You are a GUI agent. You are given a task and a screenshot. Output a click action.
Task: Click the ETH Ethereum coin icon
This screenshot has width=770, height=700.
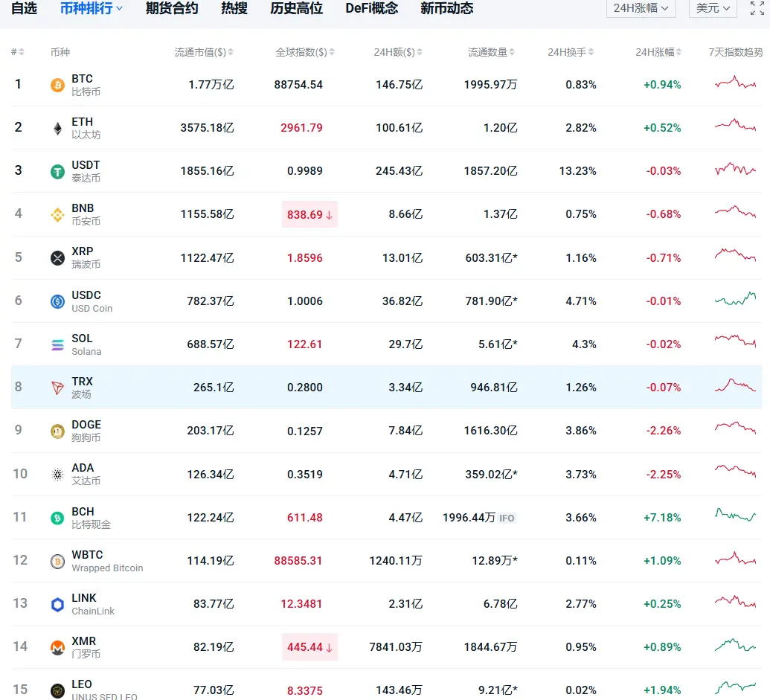[57, 128]
